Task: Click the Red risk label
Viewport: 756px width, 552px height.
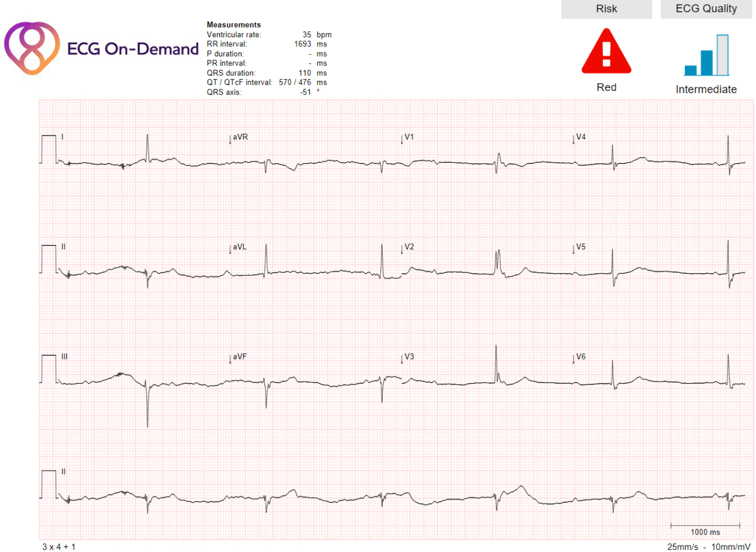Action: click(x=606, y=87)
